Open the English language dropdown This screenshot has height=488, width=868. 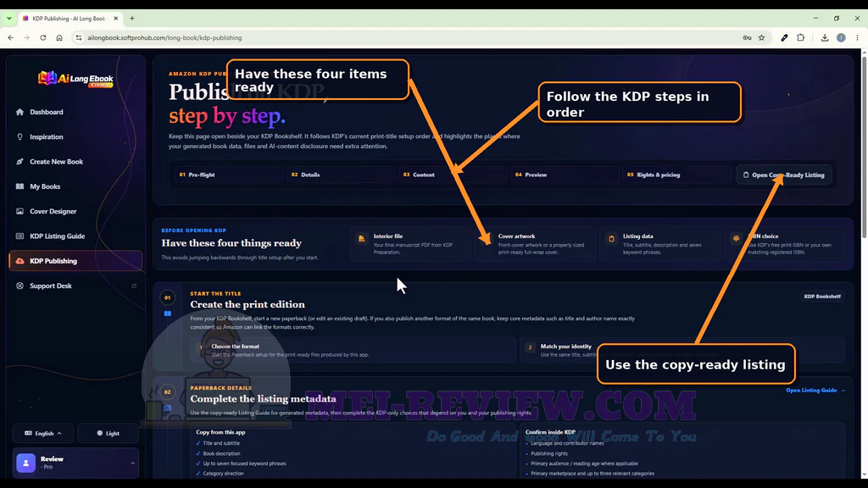point(43,433)
